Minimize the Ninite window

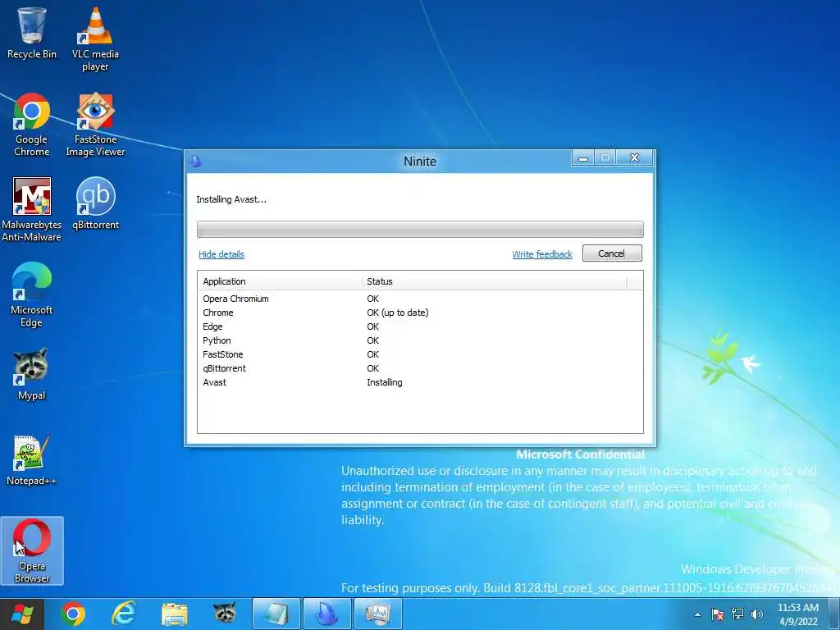583,158
